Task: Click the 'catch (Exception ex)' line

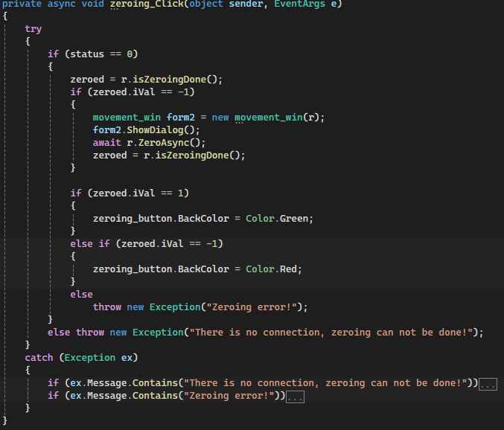Action: (81, 358)
